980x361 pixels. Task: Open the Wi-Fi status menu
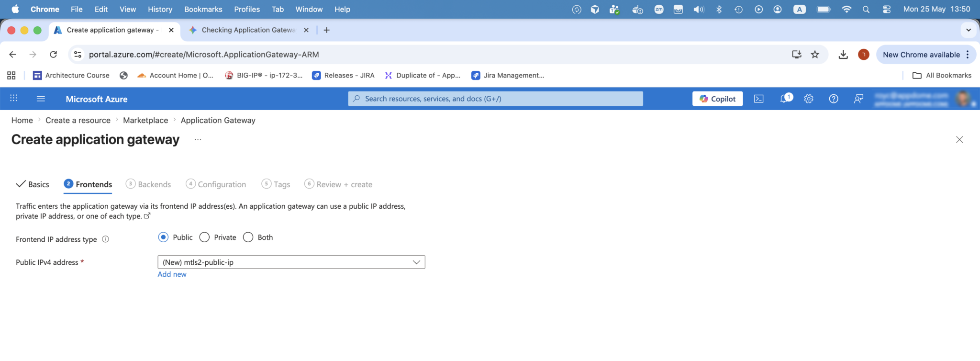coord(846,9)
